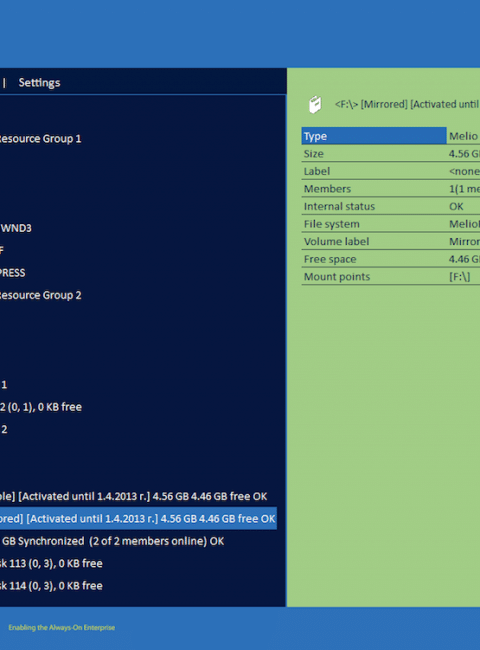Click the volume book icon beside <F:\>
Viewport: 480px width, 650px height.
coord(315,104)
